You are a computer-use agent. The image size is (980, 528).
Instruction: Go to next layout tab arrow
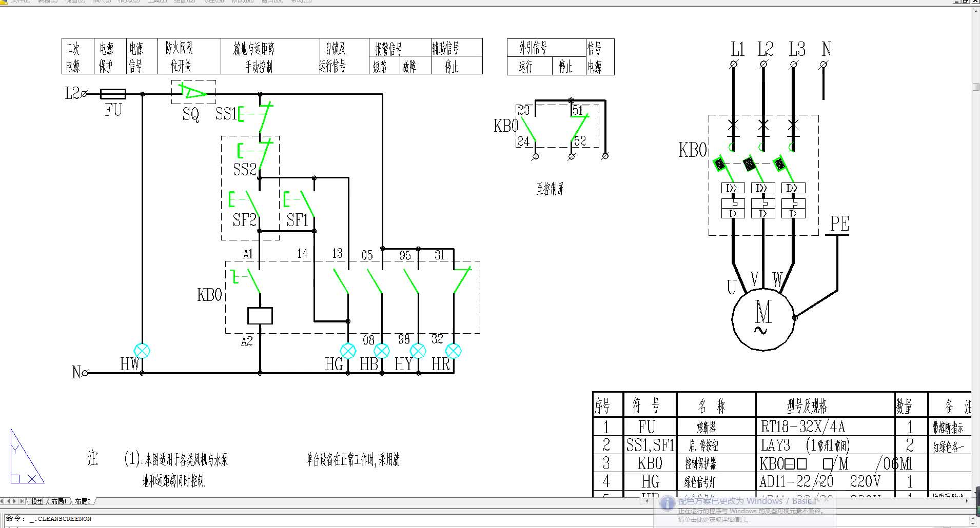[x=15, y=501]
